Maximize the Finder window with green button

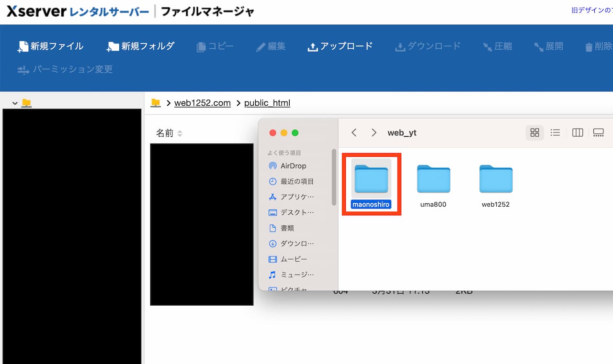[x=295, y=133]
